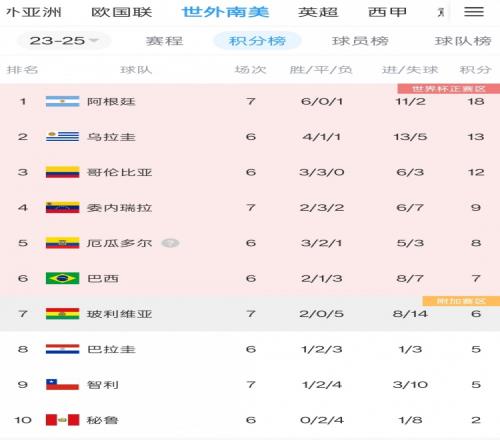Click Argentina flag icon
This screenshot has width=500, height=440.
[x=63, y=101]
